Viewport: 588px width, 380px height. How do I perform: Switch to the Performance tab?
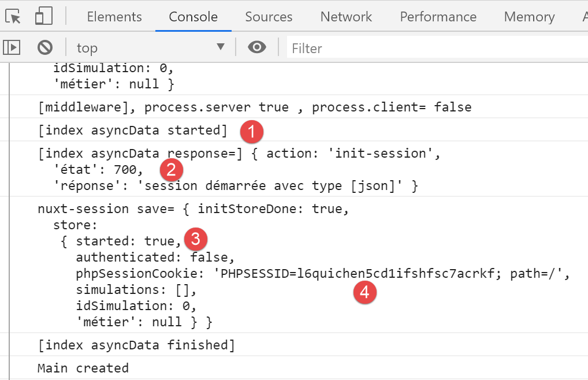(x=438, y=17)
